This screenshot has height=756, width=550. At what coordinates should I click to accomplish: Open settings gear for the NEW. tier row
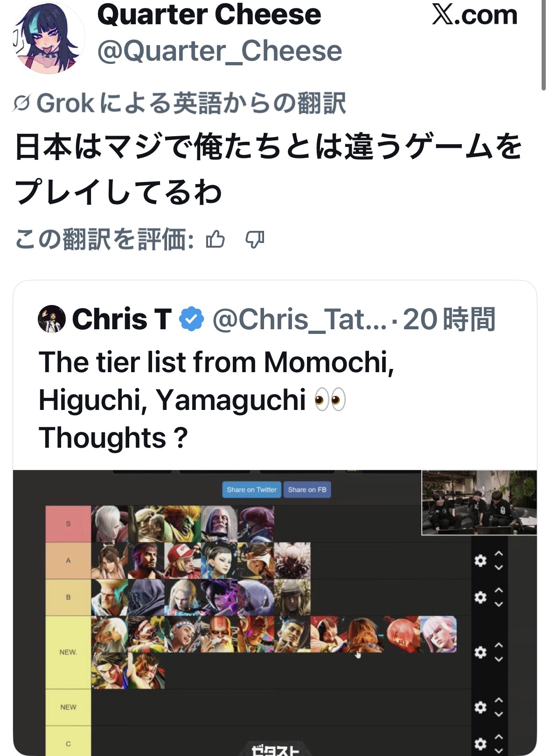480,652
